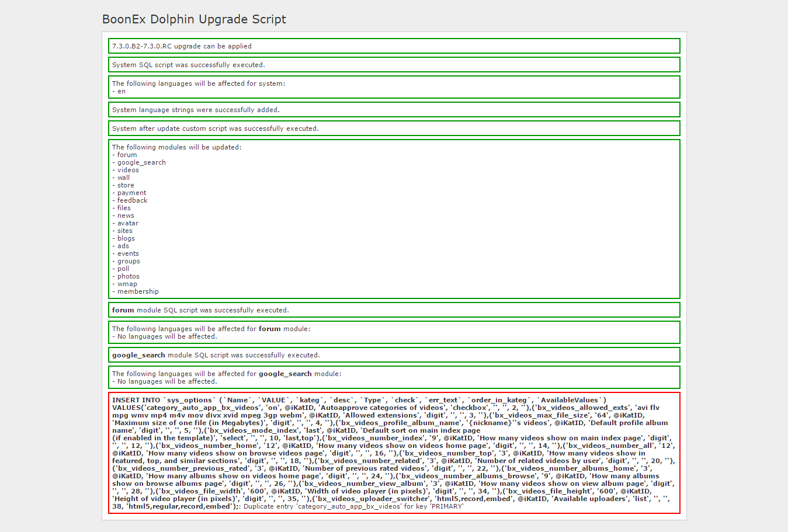Click the "System after update custom script" message
The image size is (788, 532).
click(x=215, y=128)
